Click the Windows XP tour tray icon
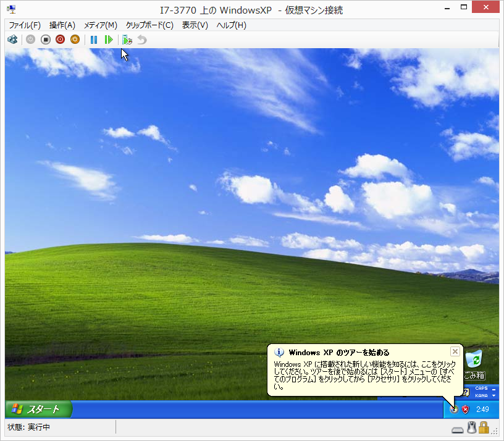504x441 pixels. (454, 409)
